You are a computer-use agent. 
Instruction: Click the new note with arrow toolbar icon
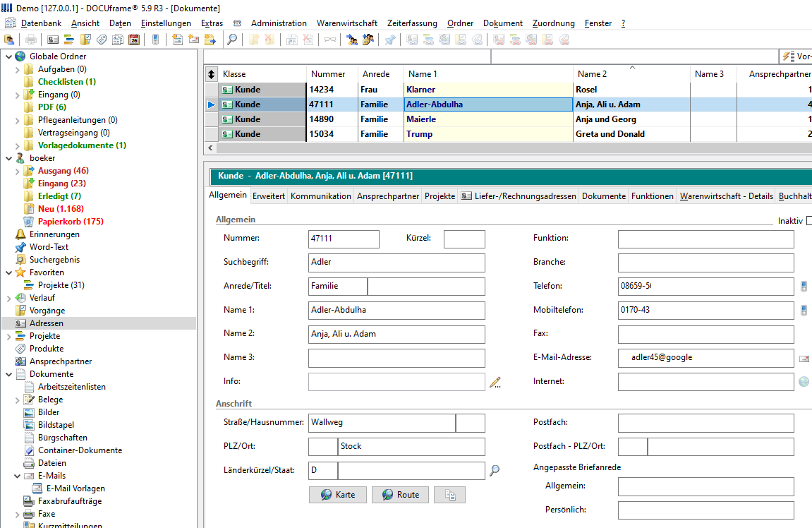210,40
